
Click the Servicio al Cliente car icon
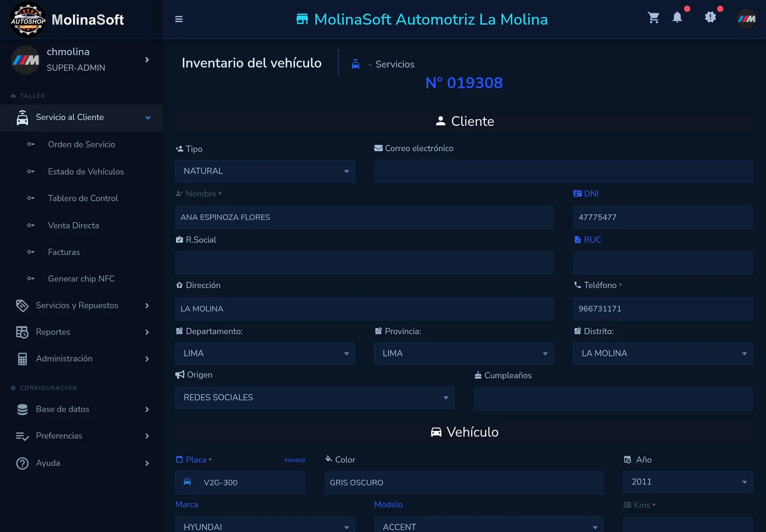(22, 118)
